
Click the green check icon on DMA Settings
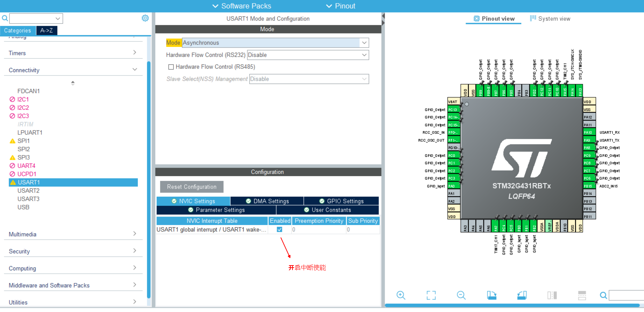click(x=248, y=201)
